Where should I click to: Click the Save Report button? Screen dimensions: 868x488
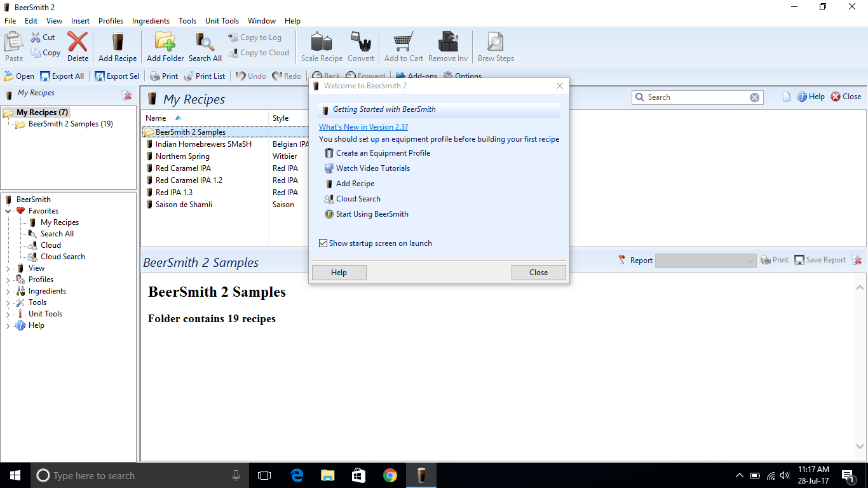click(x=820, y=260)
